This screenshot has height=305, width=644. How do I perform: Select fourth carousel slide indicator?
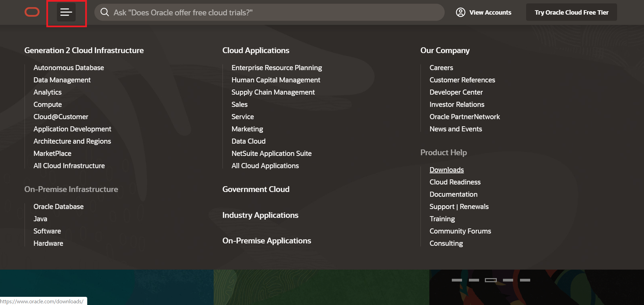point(508,280)
